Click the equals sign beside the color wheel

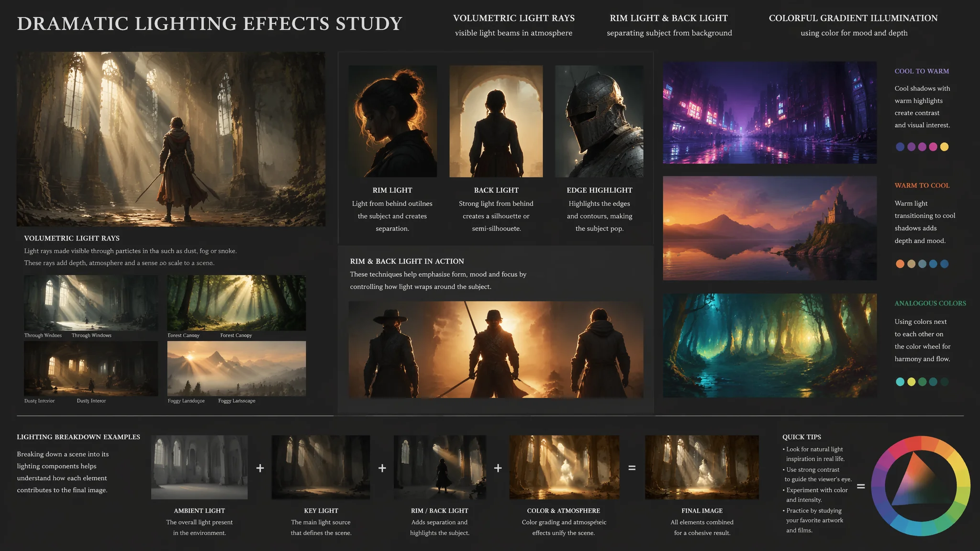point(861,486)
